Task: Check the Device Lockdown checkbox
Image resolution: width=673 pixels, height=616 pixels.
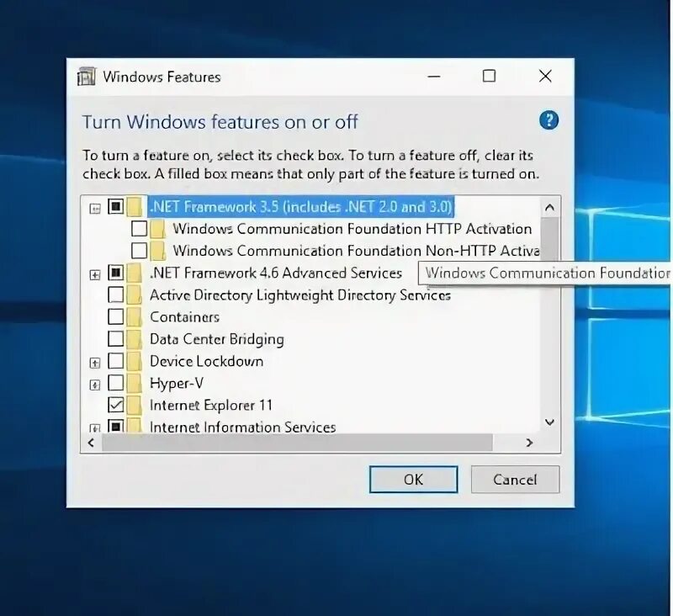Action: tap(115, 360)
